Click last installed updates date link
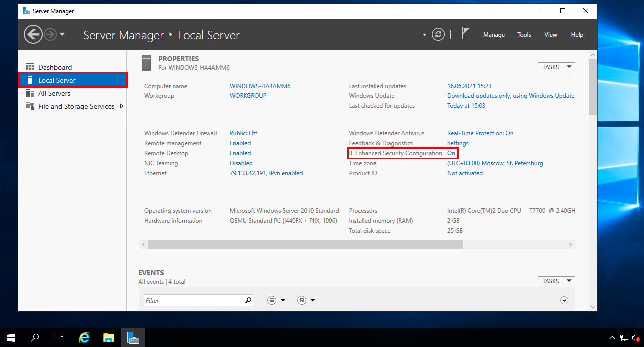Image resolution: width=644 pixels, height=347 pixels. (469, 86)
